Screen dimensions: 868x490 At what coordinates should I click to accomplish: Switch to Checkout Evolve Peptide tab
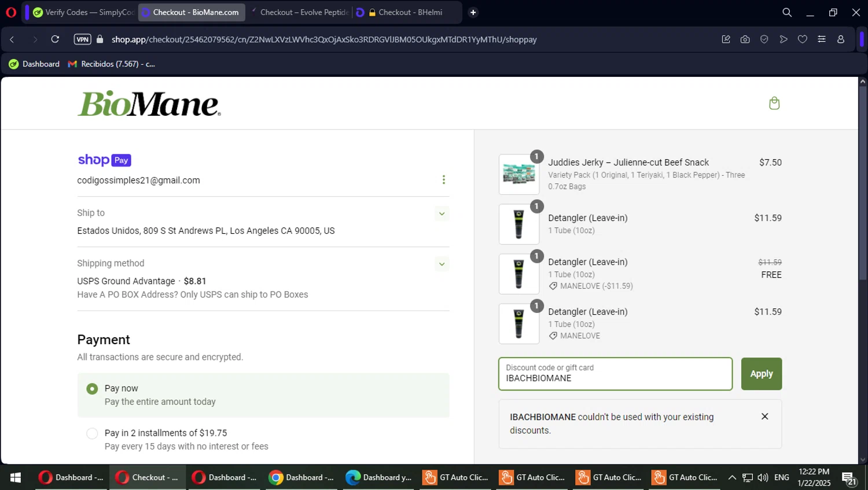[x=299, y=12]
